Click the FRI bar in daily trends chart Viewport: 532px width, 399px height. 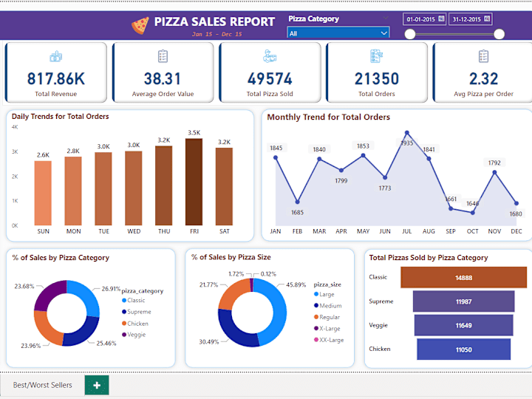click(x=194, y=182)
